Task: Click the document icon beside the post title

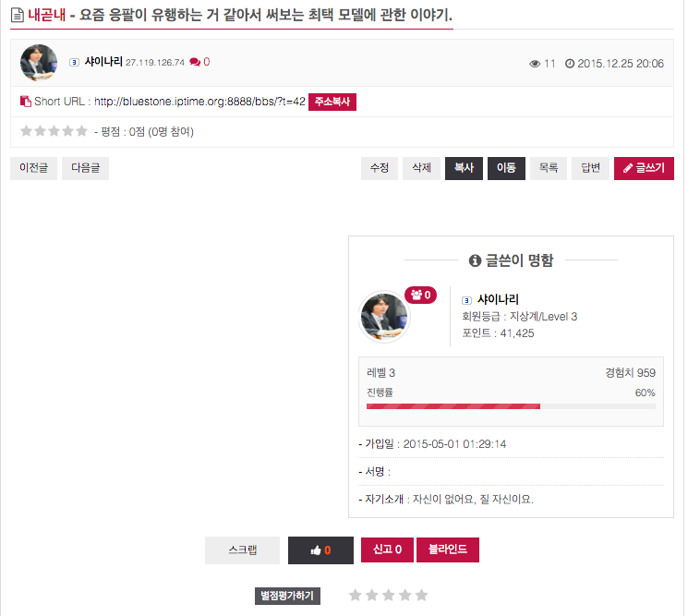Action: [x=18, y=16]
